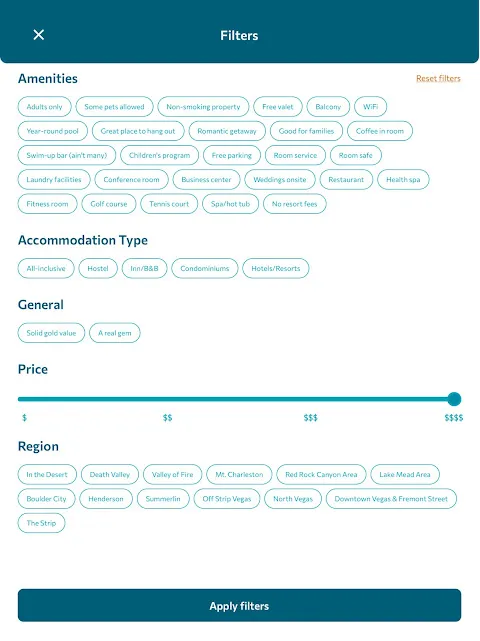Enable the Some pets allowed filter
This screenshot has width=480, height=641.
[114, 107]
